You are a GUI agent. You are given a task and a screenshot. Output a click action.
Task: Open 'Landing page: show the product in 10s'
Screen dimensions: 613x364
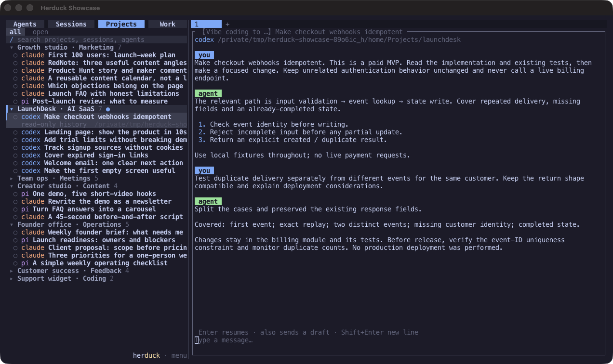[96, 132]
